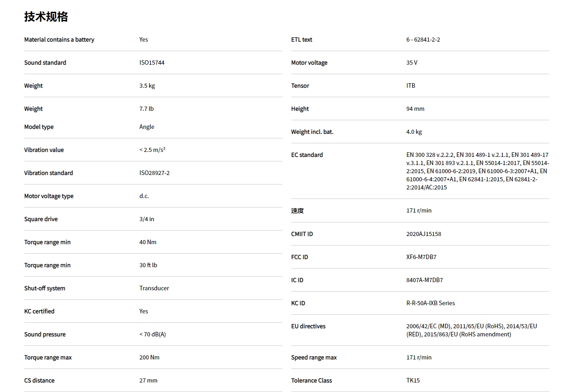Click the ISO15744 sound standard value

pos(152,63)
